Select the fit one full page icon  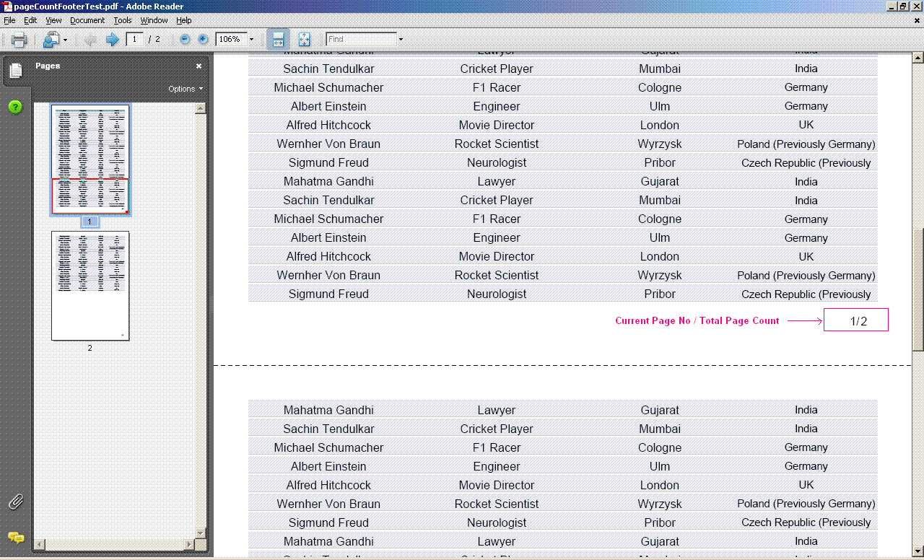pos(304,40)
